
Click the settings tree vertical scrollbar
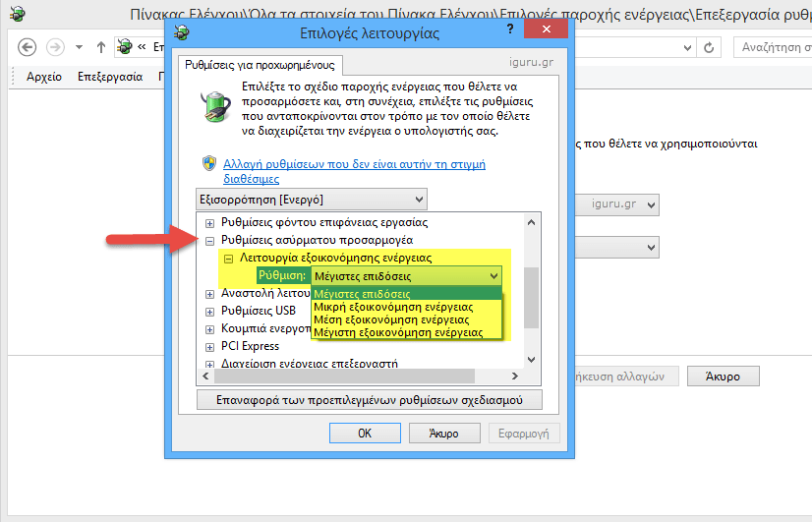[532, 295]
